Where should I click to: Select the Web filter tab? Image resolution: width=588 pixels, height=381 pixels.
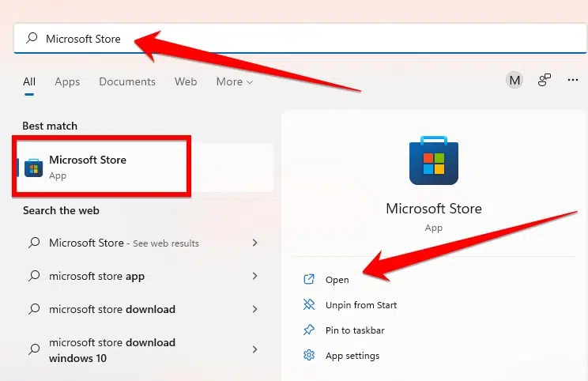[x=186, y=81]
